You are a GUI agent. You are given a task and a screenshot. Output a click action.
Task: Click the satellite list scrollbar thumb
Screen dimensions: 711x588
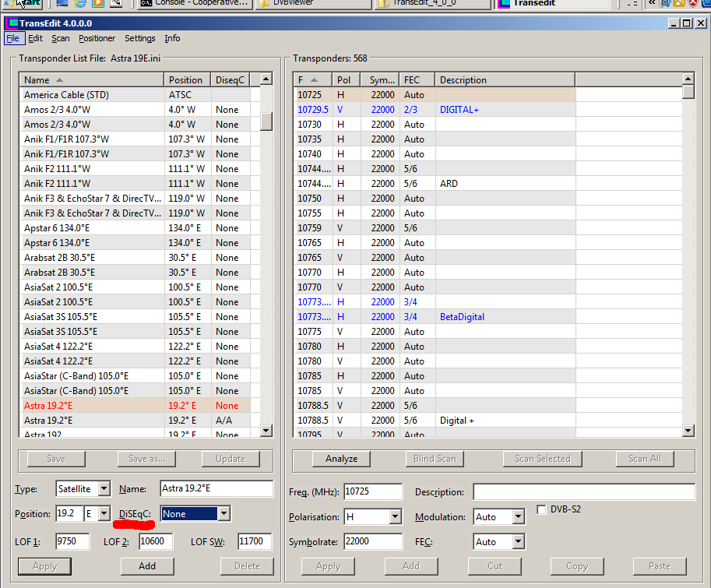coord(266,121)
